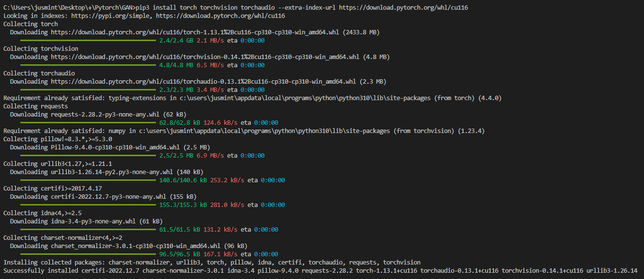Click the 4.8/4.8 MB progress bar

[x=88, y=65]
